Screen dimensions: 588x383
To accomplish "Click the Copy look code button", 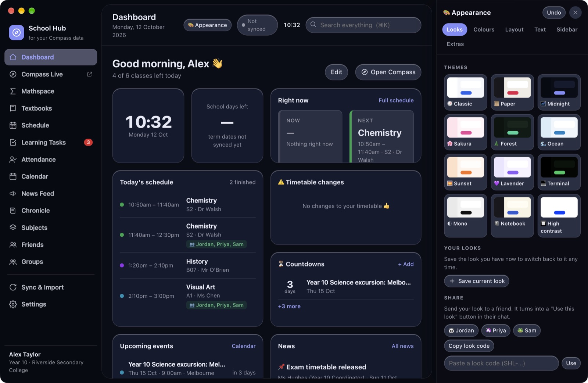I will tap(469, 346).
